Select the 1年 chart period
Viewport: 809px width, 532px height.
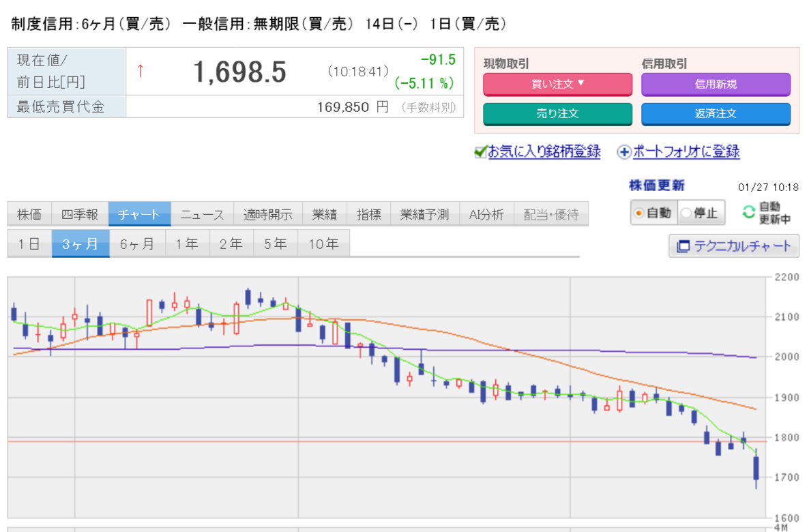(188, 244)
